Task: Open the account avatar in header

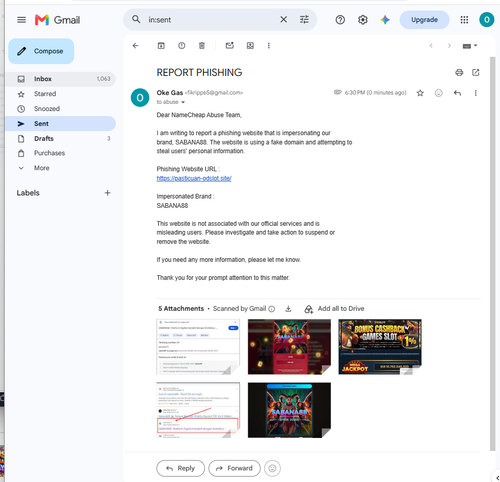Action: click(486, 20)
